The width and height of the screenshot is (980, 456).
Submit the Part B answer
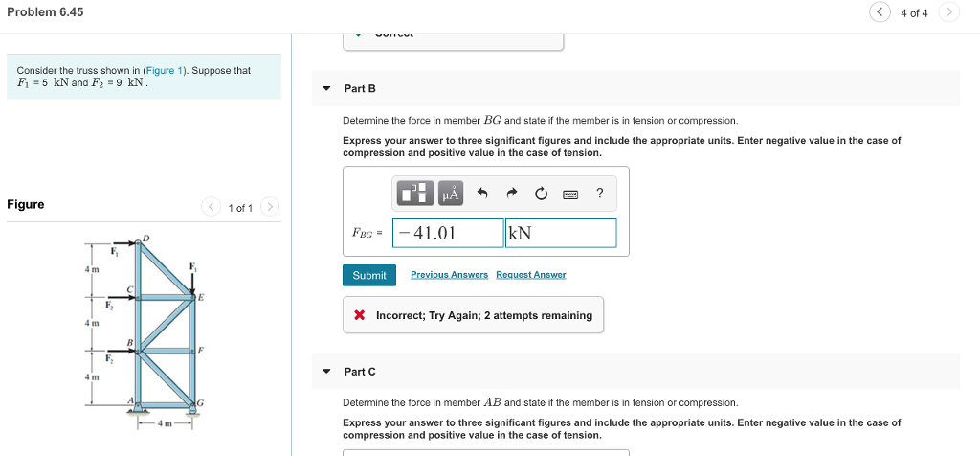point(369,275)
